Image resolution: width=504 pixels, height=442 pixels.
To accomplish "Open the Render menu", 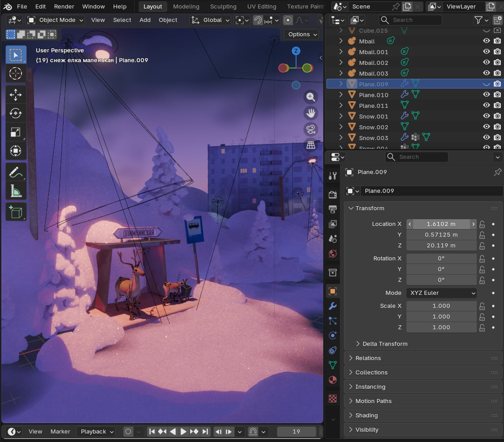I will tap(64, 7).
